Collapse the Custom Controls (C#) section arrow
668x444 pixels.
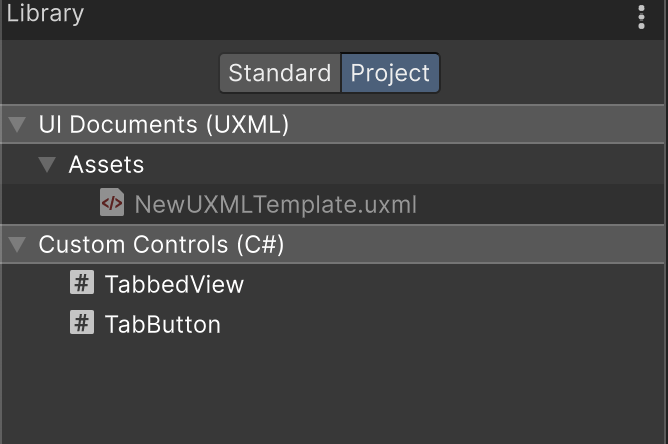pyautogui.click(x=17, y=245)
